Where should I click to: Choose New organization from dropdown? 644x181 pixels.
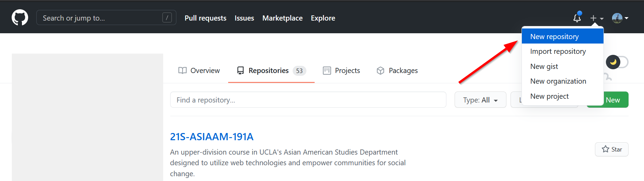558,81
